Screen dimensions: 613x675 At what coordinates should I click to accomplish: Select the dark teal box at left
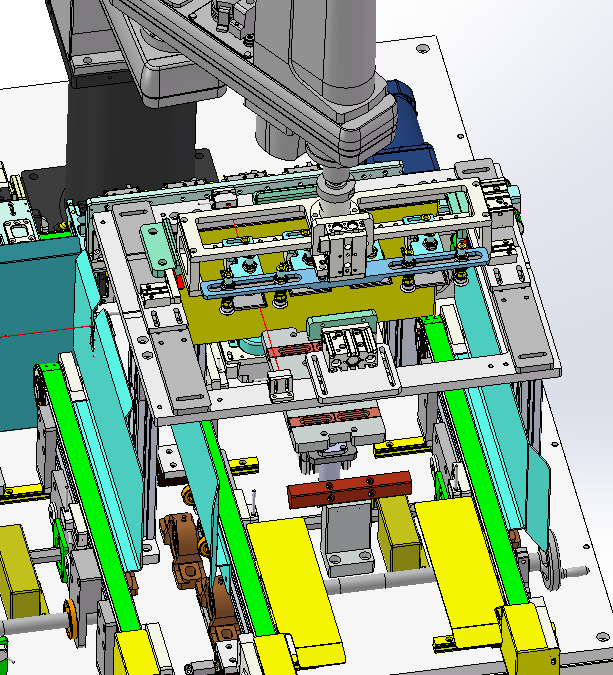click(39, 334)
